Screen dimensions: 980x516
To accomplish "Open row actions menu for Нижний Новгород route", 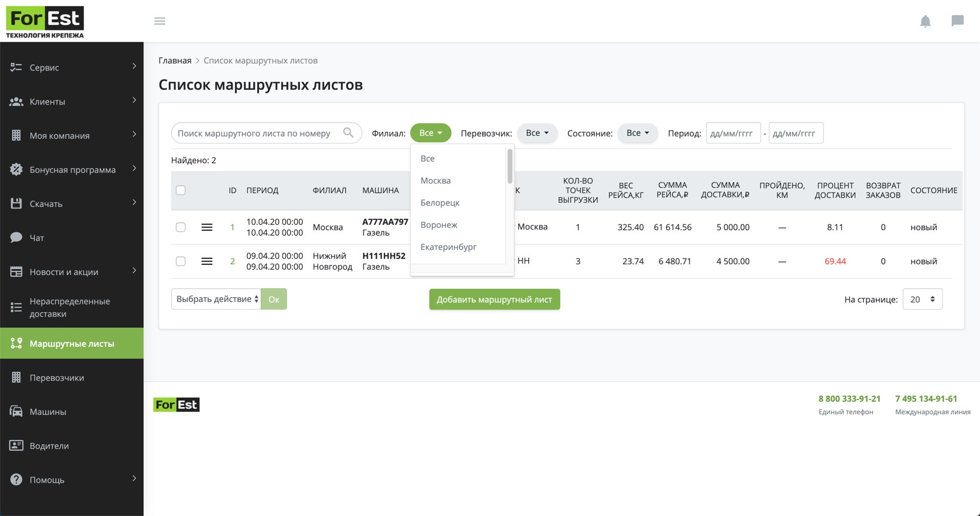I will tap(207, 261).
